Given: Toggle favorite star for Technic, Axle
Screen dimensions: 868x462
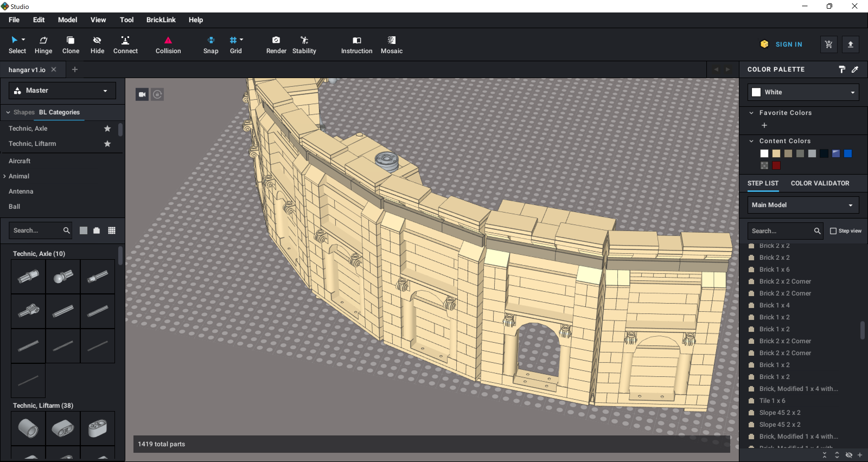Looking at the screenshot, I should click(x=107, y=128).
